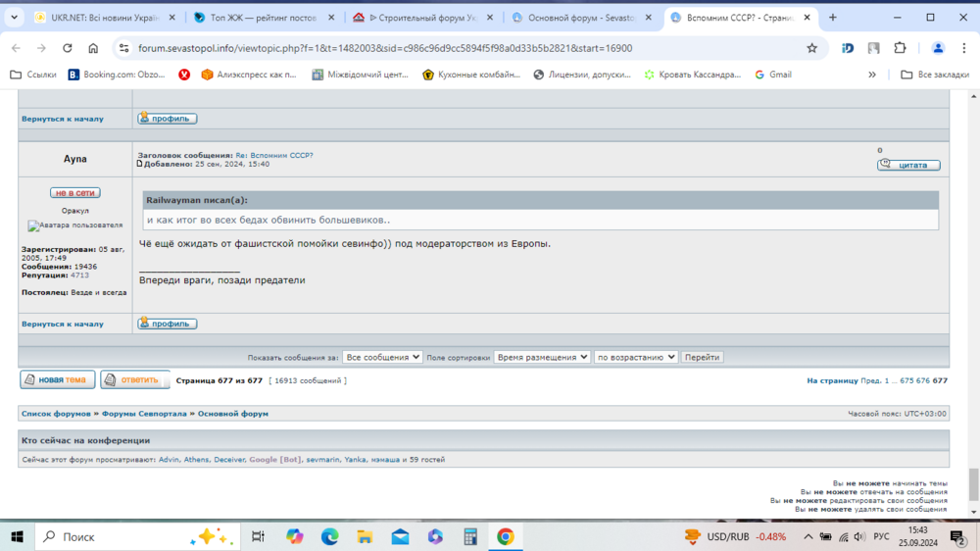Go to page 676

923,380
